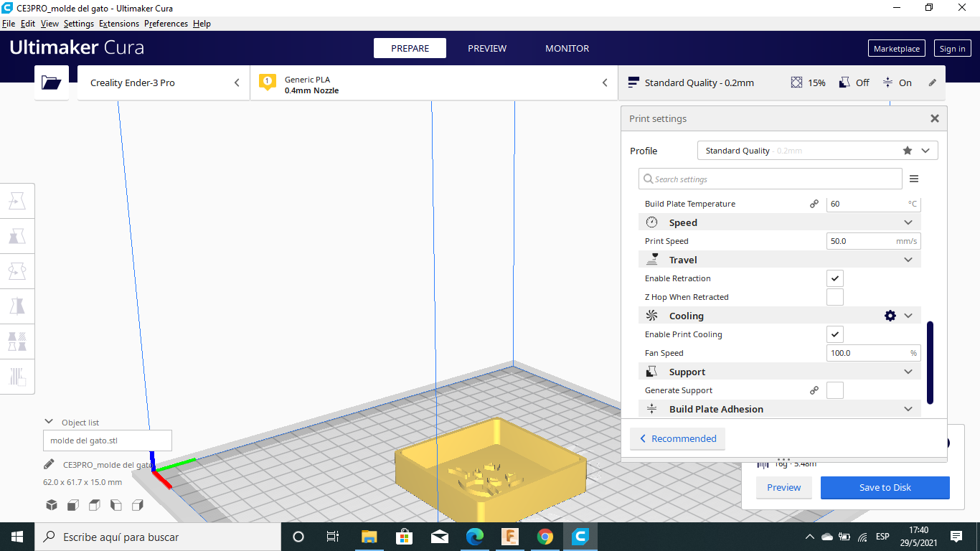
Task: Open the Marketplace
Action: coord(897,49)
